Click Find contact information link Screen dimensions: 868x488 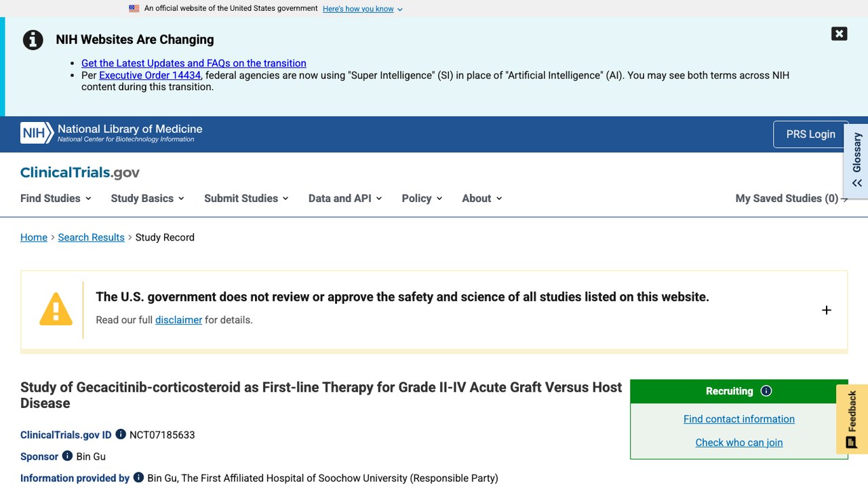(x=739, y=419)
